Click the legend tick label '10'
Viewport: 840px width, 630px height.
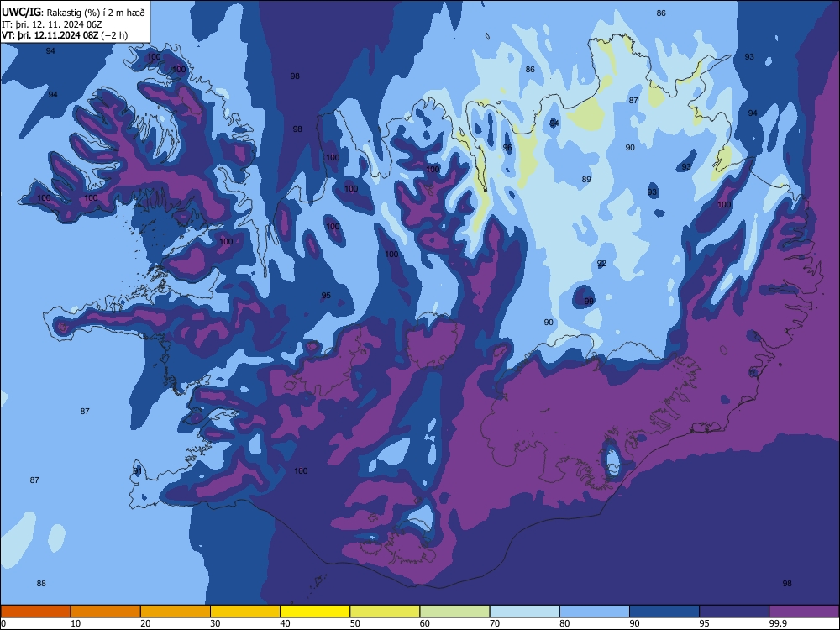(x=76, y=623)
